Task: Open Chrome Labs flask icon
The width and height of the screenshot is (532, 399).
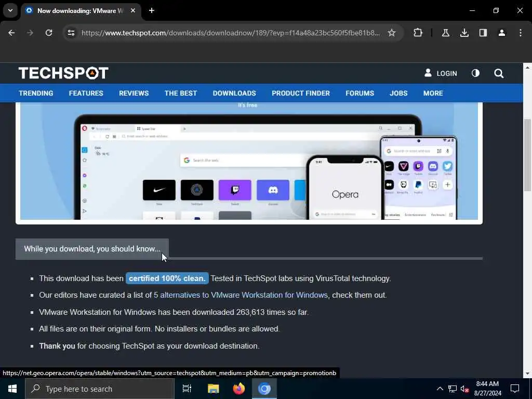Action: 445,33
